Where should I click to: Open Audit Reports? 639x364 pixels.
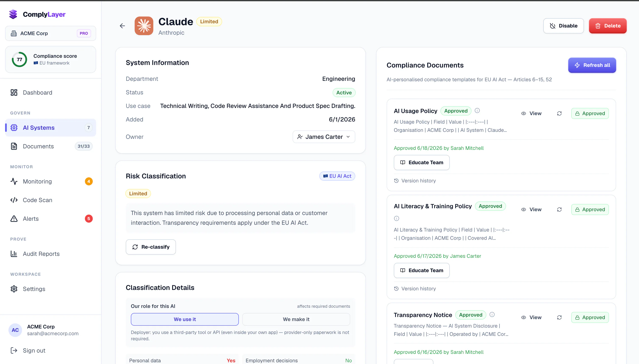pos(51,254)
